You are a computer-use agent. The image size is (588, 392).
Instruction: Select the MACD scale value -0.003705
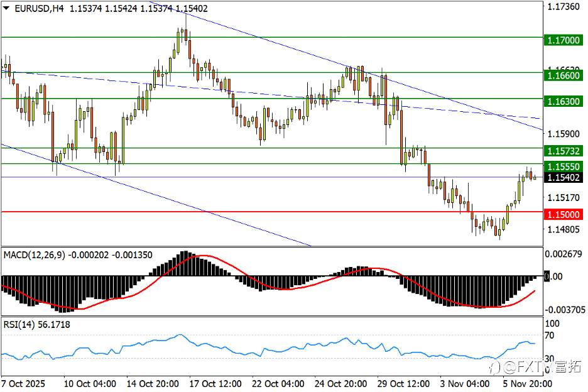tap(565, 310)
